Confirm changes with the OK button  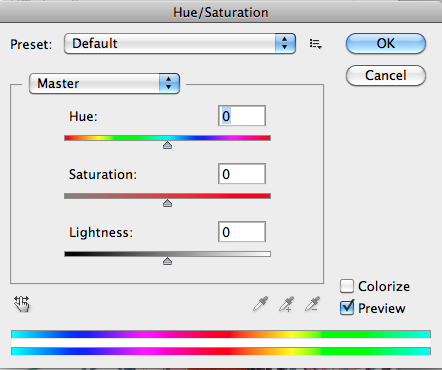pyautogui.click(x=386, y=43)
